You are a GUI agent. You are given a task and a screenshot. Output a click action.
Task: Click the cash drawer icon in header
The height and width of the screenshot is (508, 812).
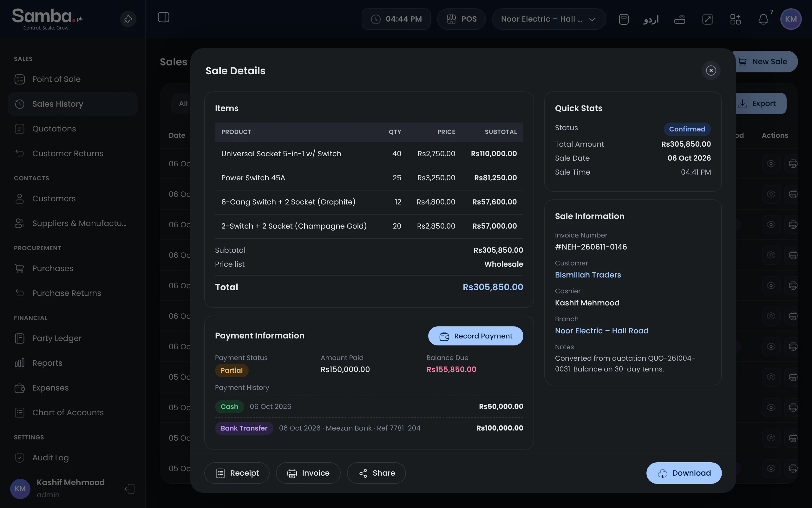coord(679,19)
